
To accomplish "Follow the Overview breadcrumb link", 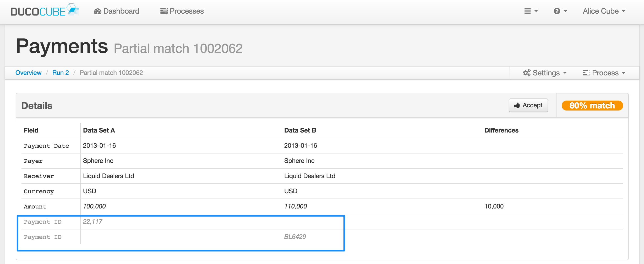I will (28, 73).
